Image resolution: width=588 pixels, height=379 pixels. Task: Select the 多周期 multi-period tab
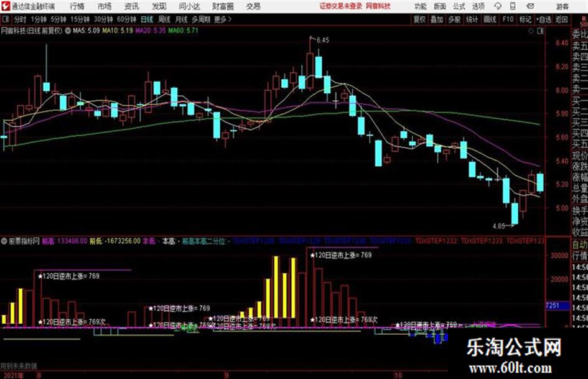(201, 19)
